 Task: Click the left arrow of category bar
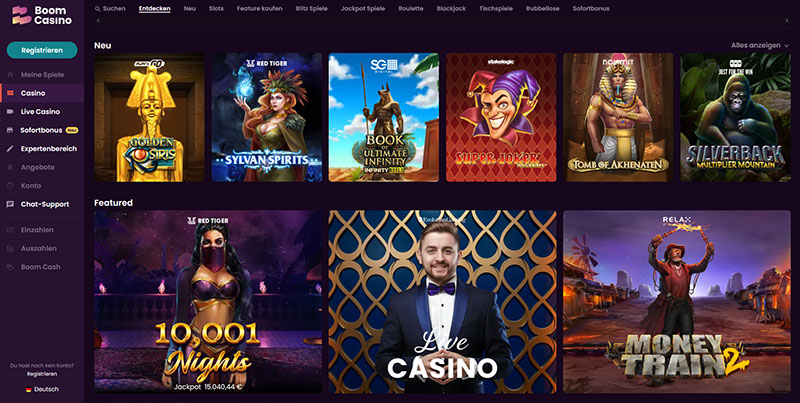point(98,20)
